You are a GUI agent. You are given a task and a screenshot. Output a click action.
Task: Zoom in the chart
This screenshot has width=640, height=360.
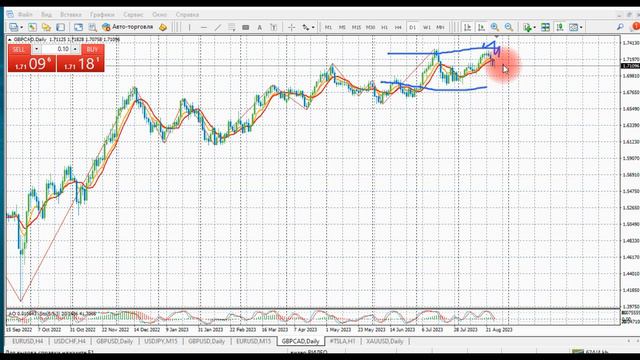coord(495,27)
